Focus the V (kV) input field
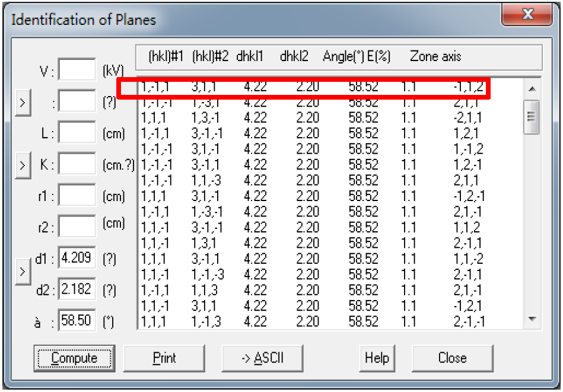This screenshot has width=563, height=392. 77,69
